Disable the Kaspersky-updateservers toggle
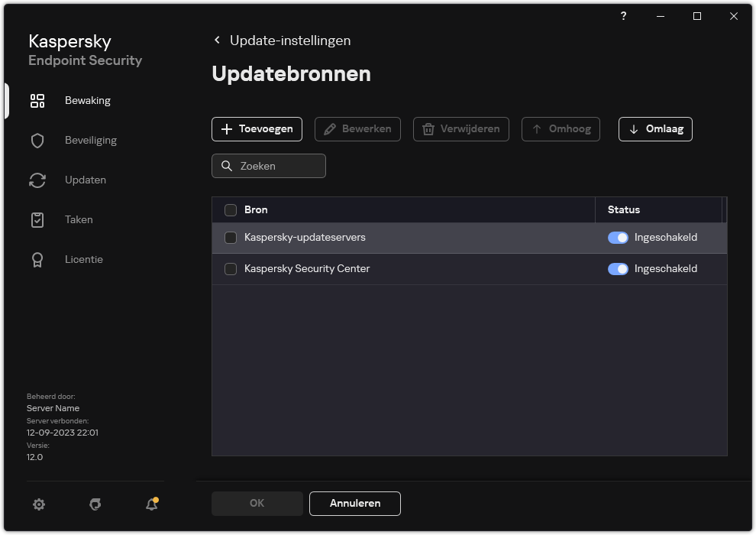Image resolution: width=756 pixels, height=535 pixels. pos(618,238)
